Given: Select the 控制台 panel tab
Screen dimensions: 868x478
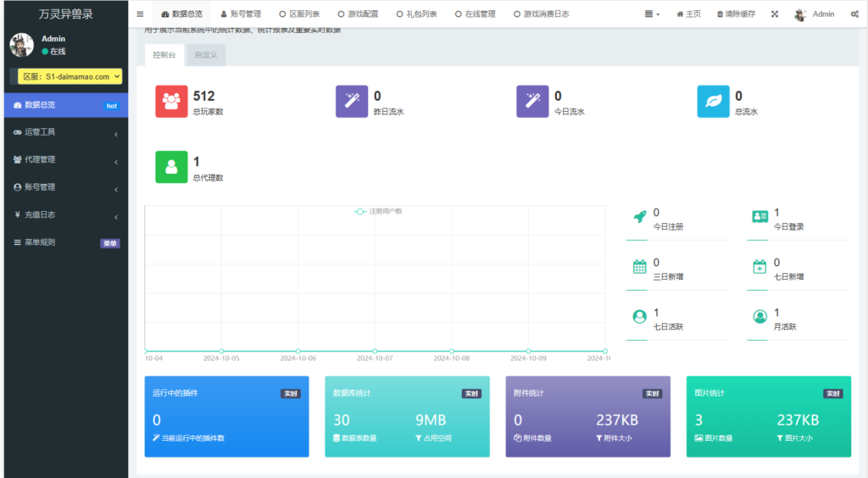Looking at the screenshot, I should [x=164, y=55].
